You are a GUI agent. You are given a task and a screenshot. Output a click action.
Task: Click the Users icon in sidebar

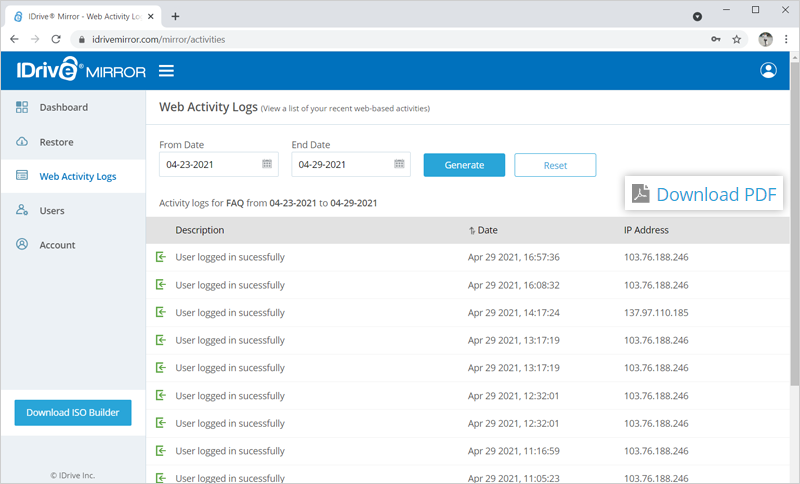(22, 211)
